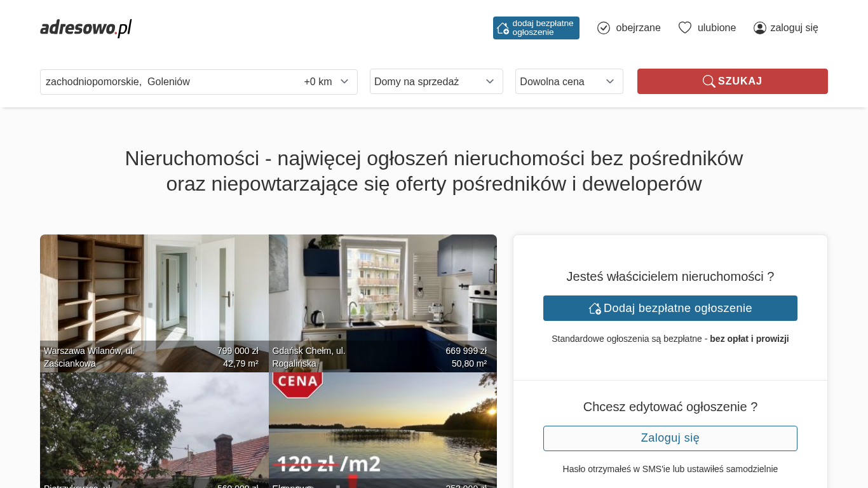Open obejrzane viewed listings

638,28
